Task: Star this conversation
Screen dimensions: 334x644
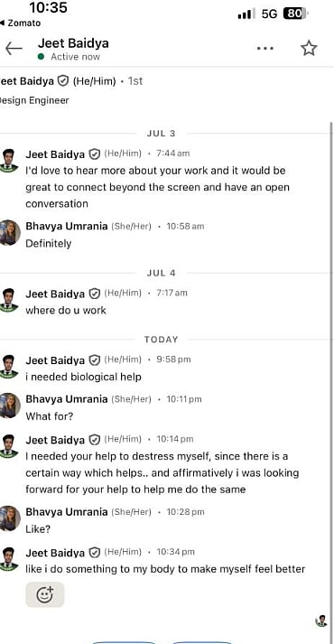Action: (309, 49)
